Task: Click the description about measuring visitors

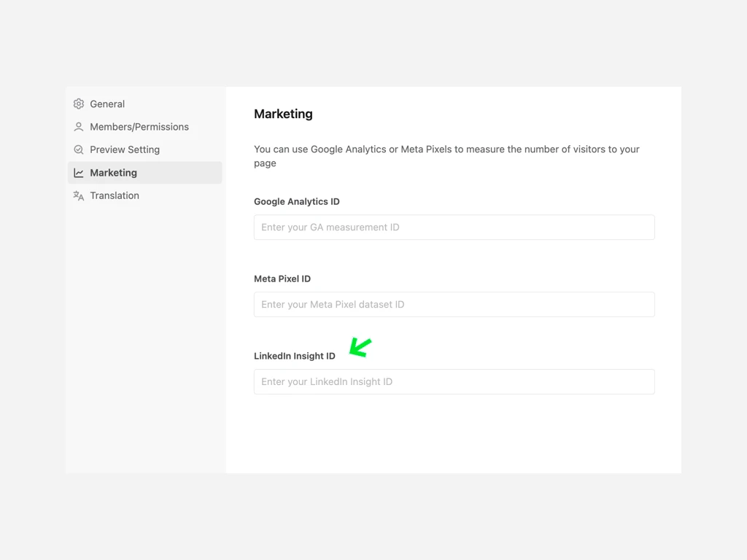Action: pos(446,156)
